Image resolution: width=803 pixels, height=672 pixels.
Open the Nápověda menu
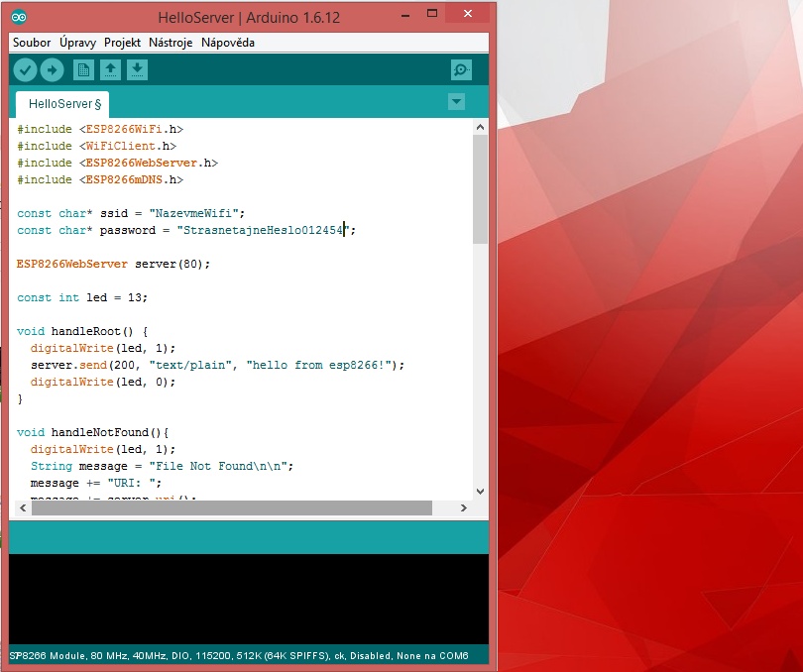(228, 43)
